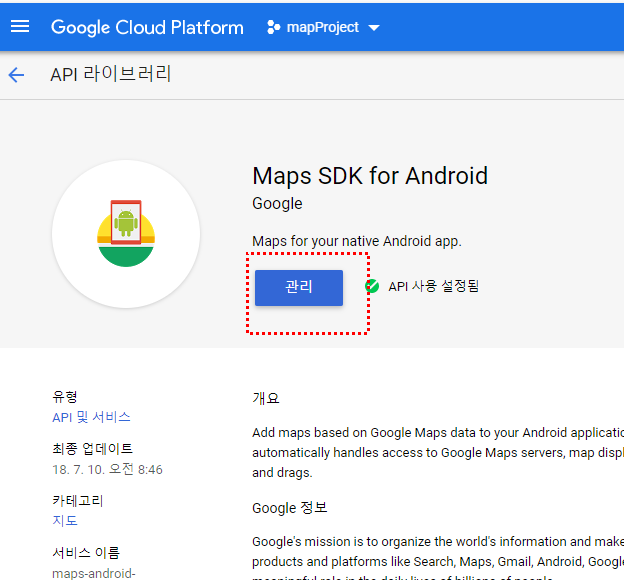Open the 'API 및 서비스' link

91,417
